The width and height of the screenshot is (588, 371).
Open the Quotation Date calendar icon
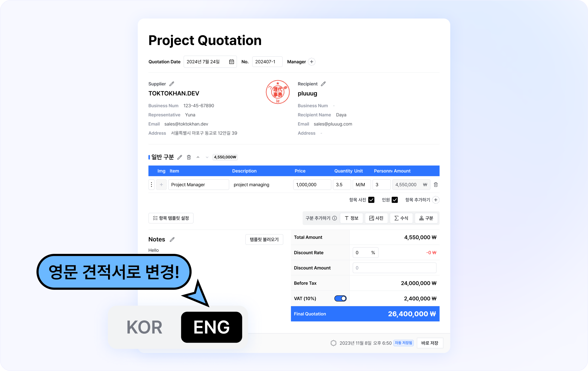coord(231,62)
